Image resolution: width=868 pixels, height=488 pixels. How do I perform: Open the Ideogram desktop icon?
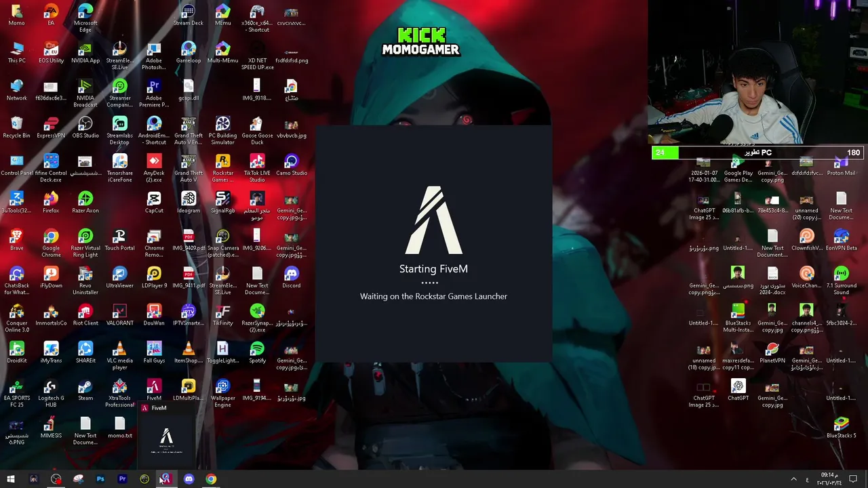click(x=188, y=203)
